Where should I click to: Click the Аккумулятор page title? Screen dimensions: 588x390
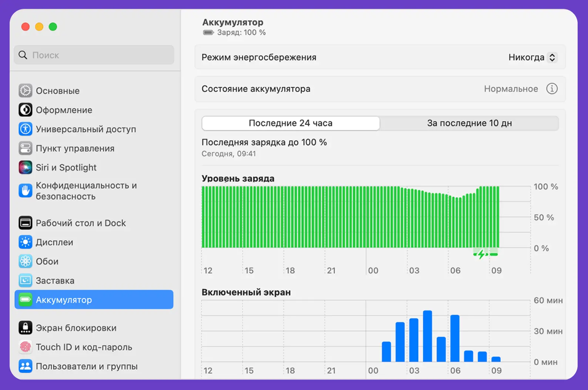pos(233,22)
